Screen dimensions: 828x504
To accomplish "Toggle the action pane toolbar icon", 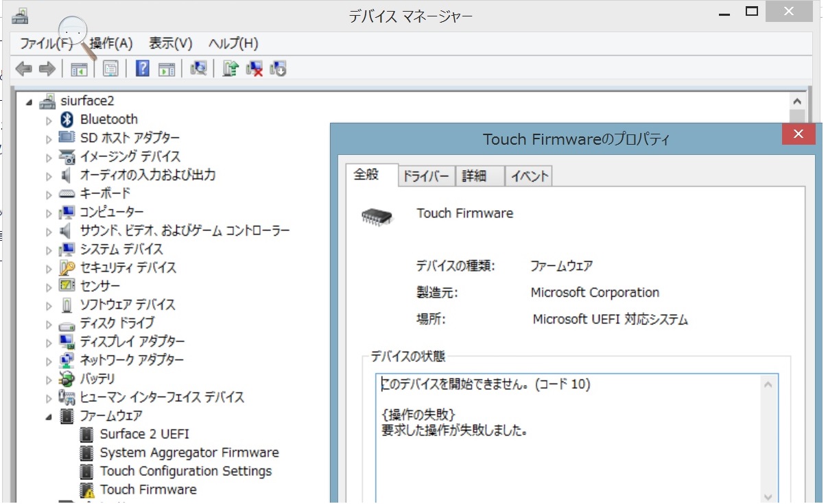I will click(x=167, y=69).
